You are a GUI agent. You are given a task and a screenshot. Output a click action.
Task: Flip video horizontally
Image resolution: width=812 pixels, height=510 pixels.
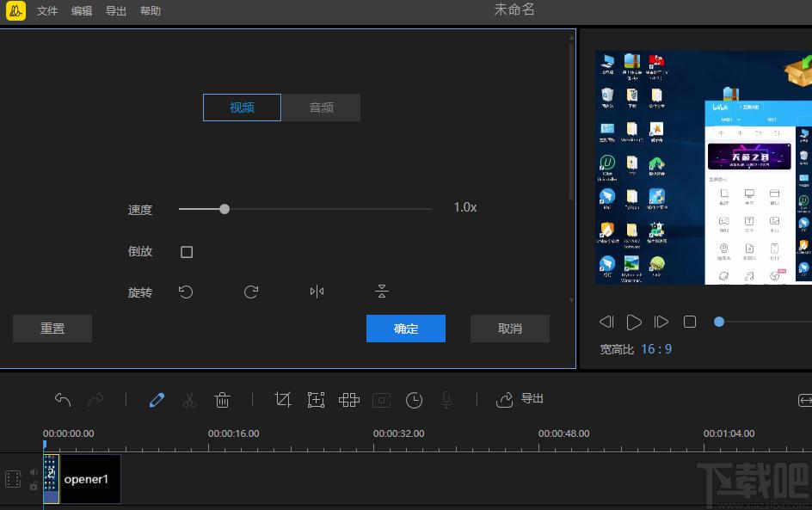(317, 292)
